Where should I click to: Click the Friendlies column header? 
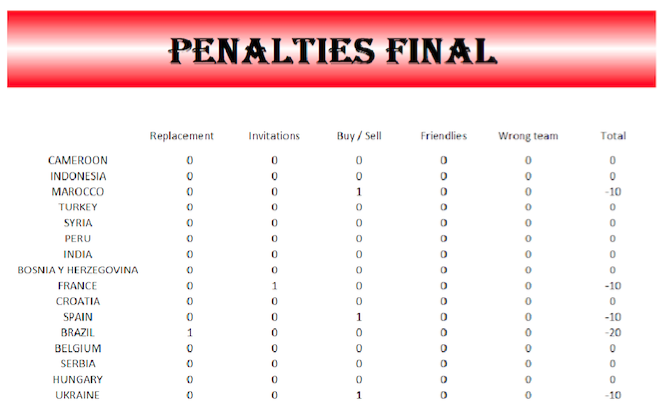tap(443, 136)
